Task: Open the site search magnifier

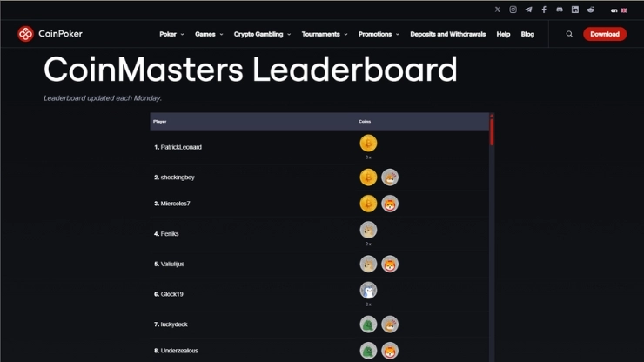Action: click(x=569, y=34)
